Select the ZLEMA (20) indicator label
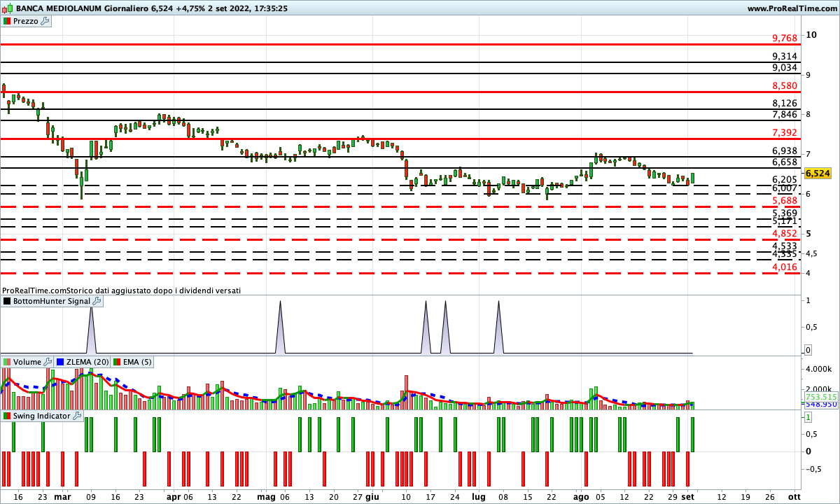The image size is (840, 504). [87, 362]
